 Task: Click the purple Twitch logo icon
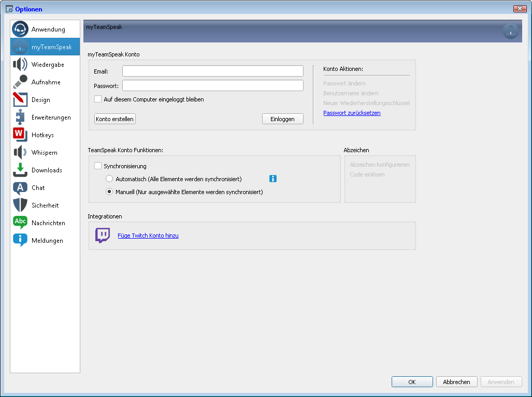pyautogui.click(x=103, y=236)
